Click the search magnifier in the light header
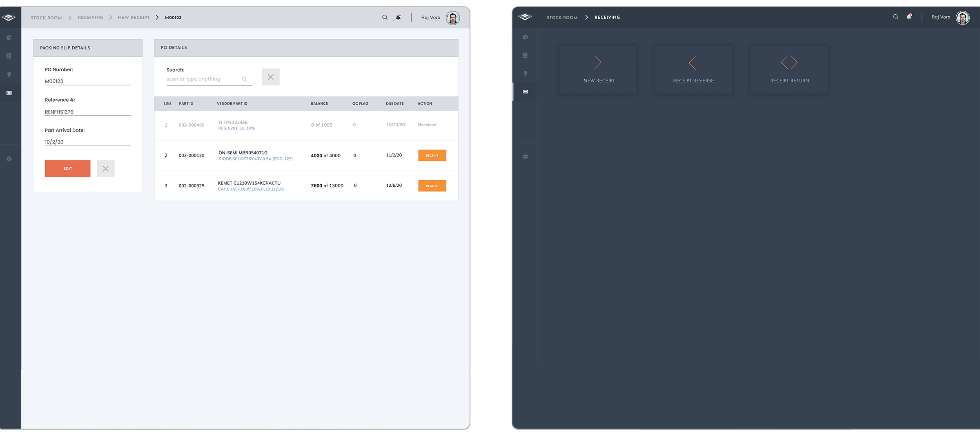Image resolution: width=980 pixels, height=436 pixels. pos(385,17)
